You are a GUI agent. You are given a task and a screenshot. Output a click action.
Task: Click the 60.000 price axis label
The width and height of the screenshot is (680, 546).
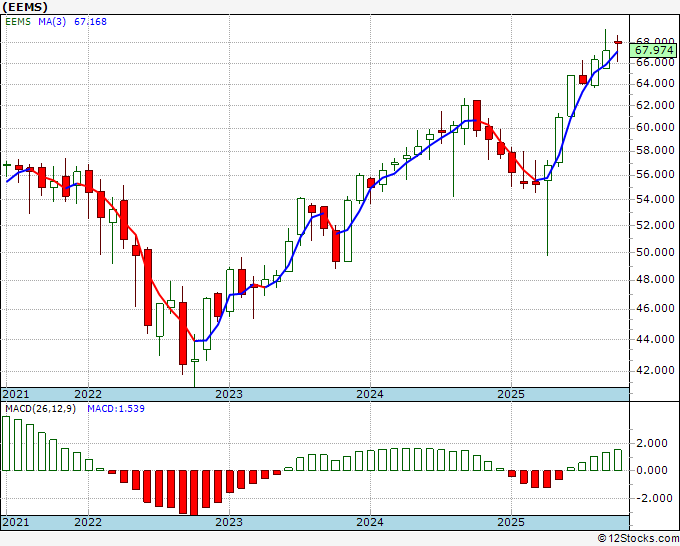point(655,128)
